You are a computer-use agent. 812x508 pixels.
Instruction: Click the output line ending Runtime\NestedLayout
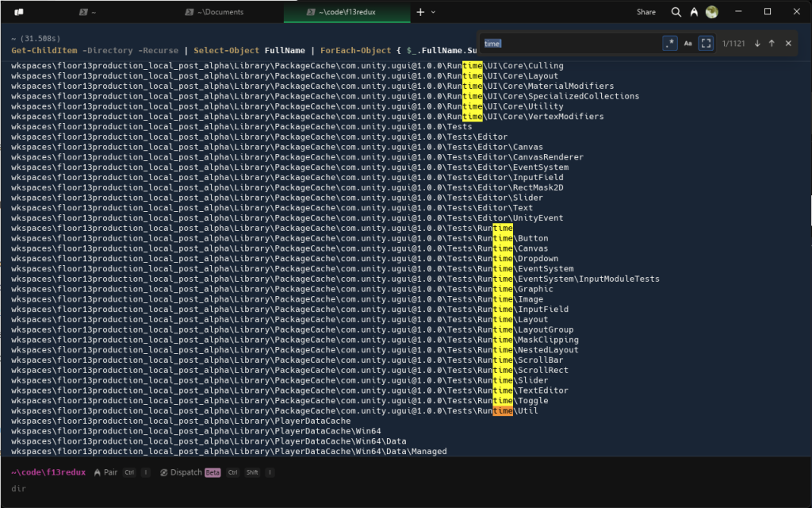(295, 350)
